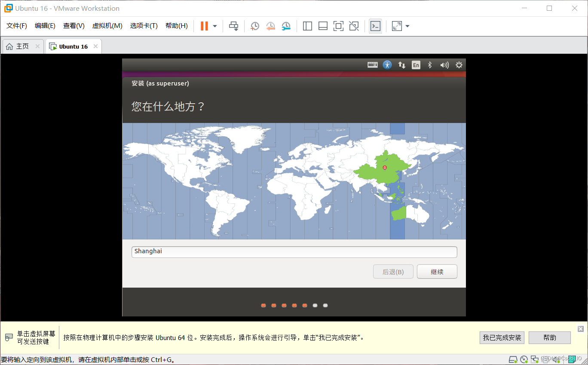
Task: Switch to Unity mode icon
Action: click(354, 26)
